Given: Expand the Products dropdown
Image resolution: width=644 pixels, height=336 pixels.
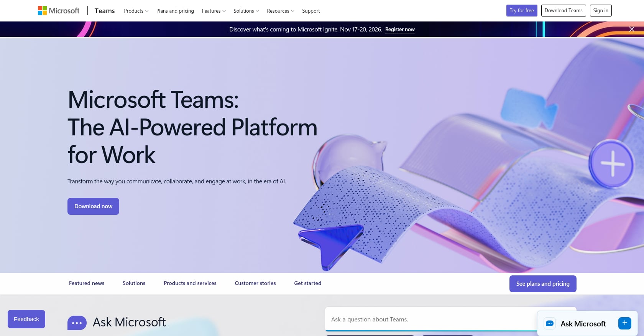Looking at the screenshot, I should [136, 11].
